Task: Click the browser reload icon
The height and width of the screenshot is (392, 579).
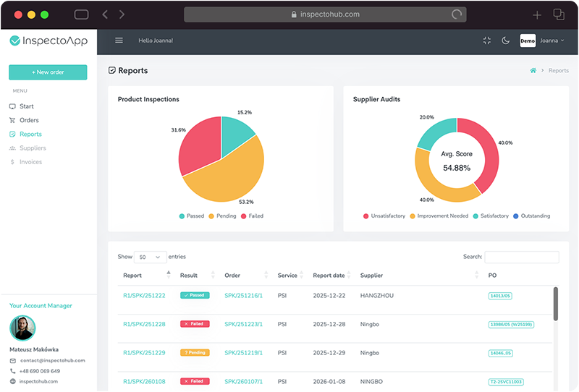Action: tap(457, 14)
